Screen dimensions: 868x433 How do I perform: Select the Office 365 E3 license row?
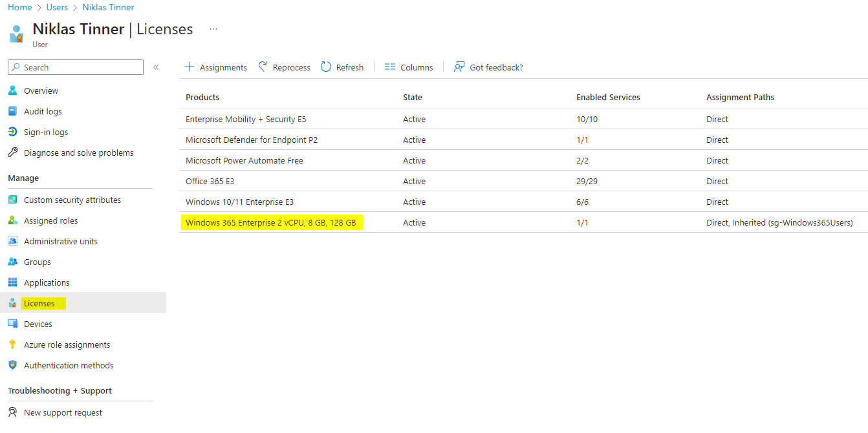coord(523,181)
